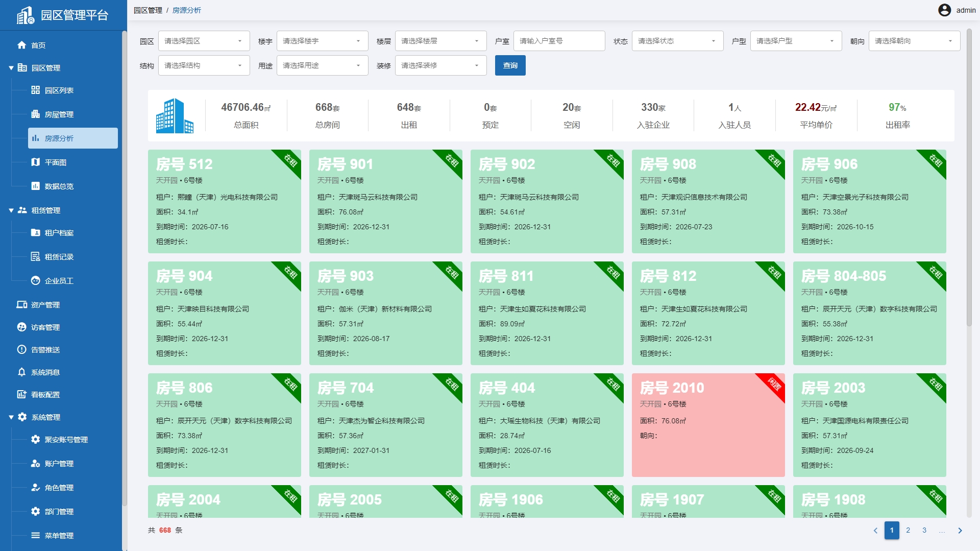This screenshot has height=551, width=980.
Task: Go to page 3
Action: [924, 531]
